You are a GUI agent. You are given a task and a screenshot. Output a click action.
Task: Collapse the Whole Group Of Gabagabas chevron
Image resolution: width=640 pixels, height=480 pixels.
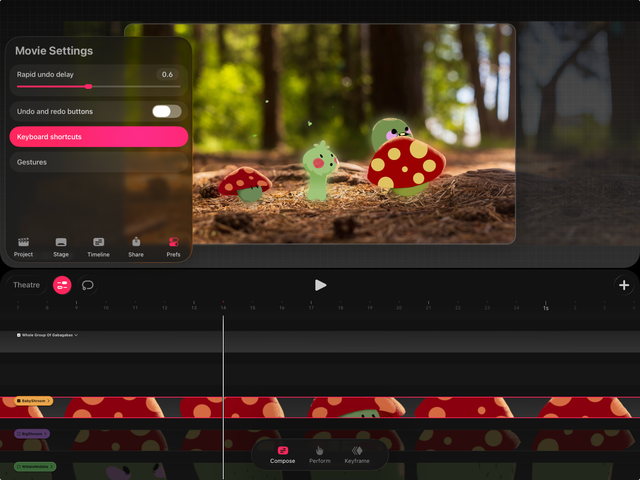click(76, 335)
